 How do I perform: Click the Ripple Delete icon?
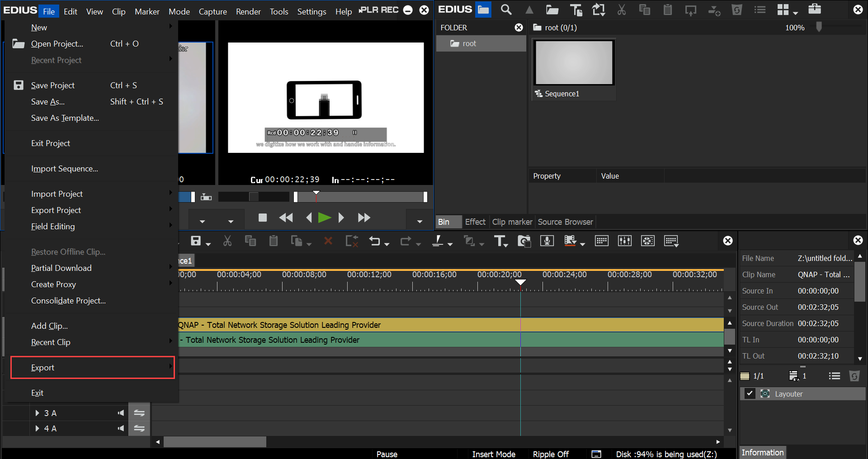(x=352, y=241)
